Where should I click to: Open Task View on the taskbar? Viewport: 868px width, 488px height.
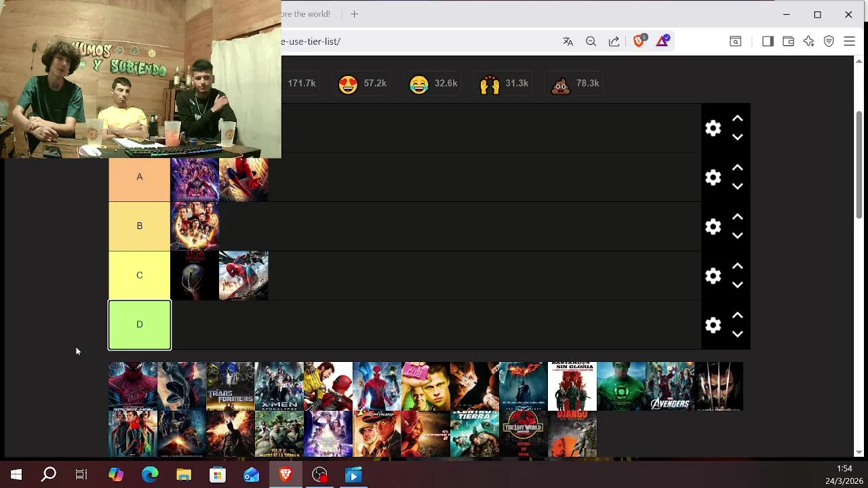point(81,475)
